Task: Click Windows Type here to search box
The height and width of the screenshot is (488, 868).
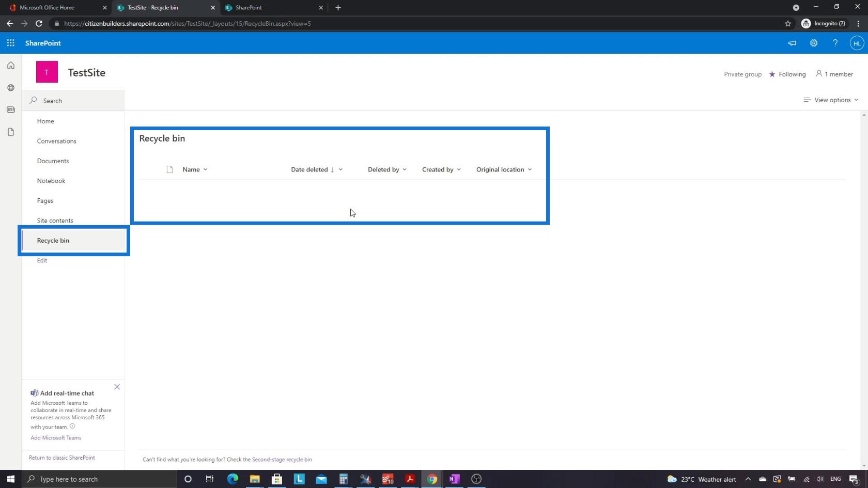Action: [x=99, y=479]
